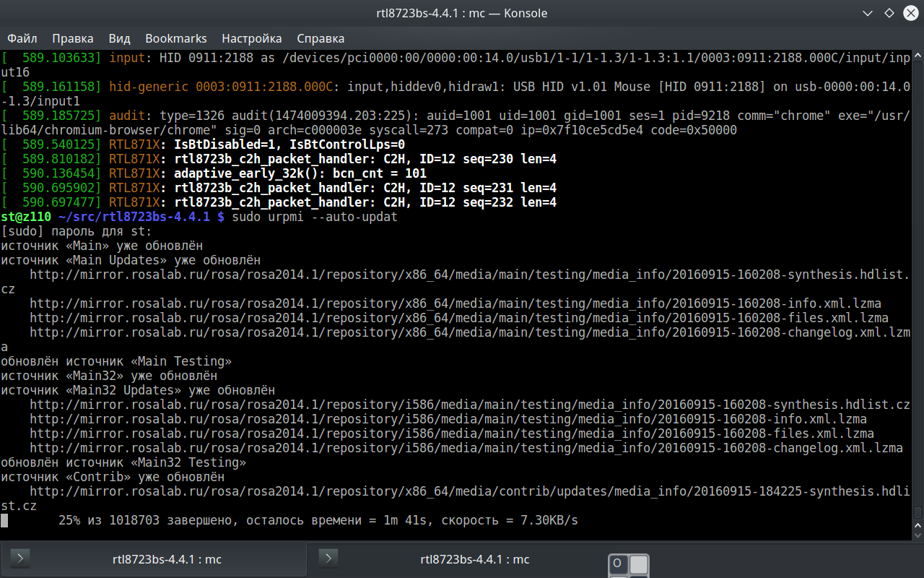Click the line 'обновлён источник «Main32 Testing»'
This screenshot has height=578, width=924.
[123, 462]
